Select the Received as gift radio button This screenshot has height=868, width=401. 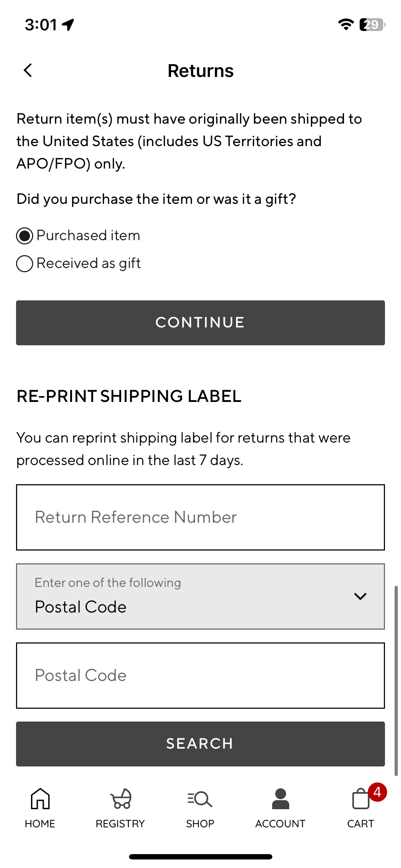25,264
